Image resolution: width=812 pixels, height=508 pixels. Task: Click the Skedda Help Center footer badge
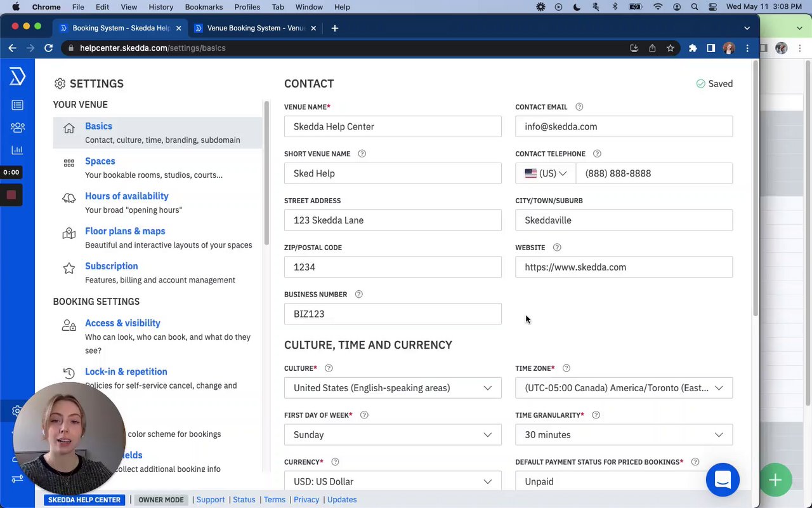[x=84, y=500]
